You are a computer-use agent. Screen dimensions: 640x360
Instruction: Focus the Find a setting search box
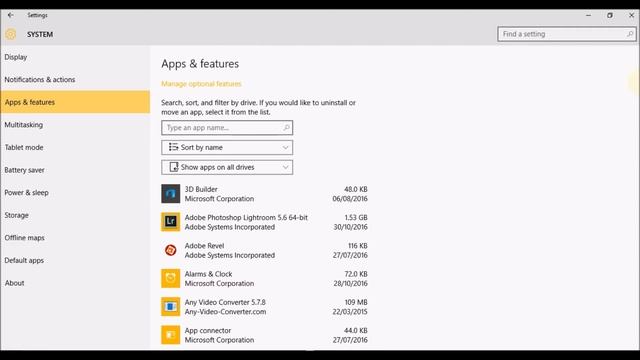tap(567, 34)
